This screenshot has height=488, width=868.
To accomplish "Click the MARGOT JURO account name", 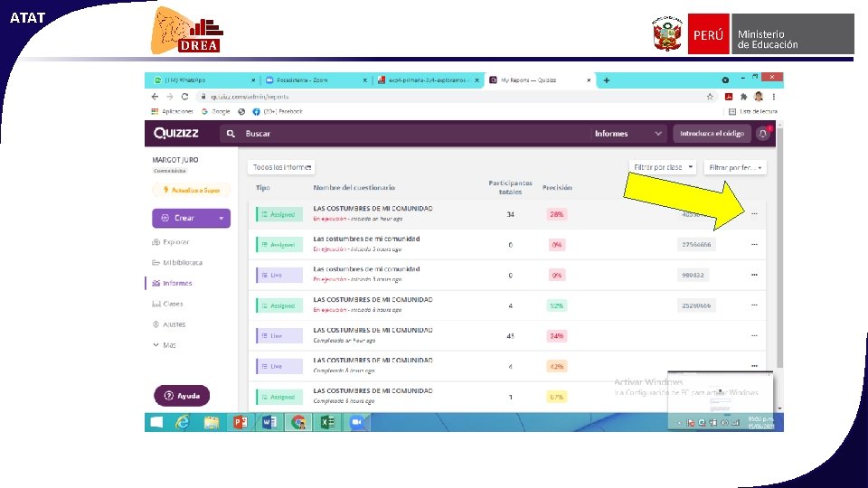I will (175, 160).
